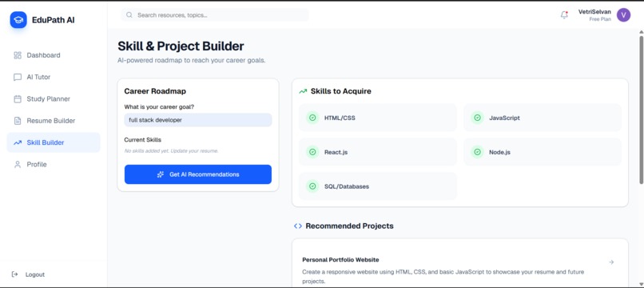Select the React.js skill card

(x=377, y=152)
